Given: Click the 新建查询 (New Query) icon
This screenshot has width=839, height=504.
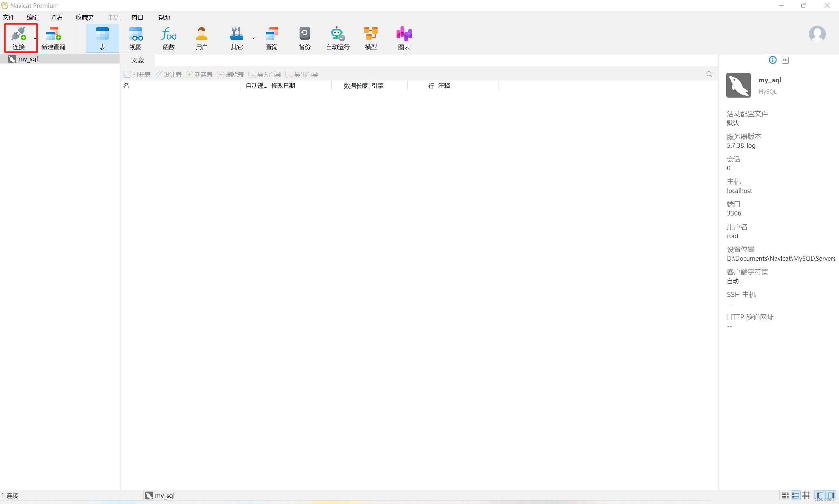Looking at the screenshot, I should (x=53, y=38).
